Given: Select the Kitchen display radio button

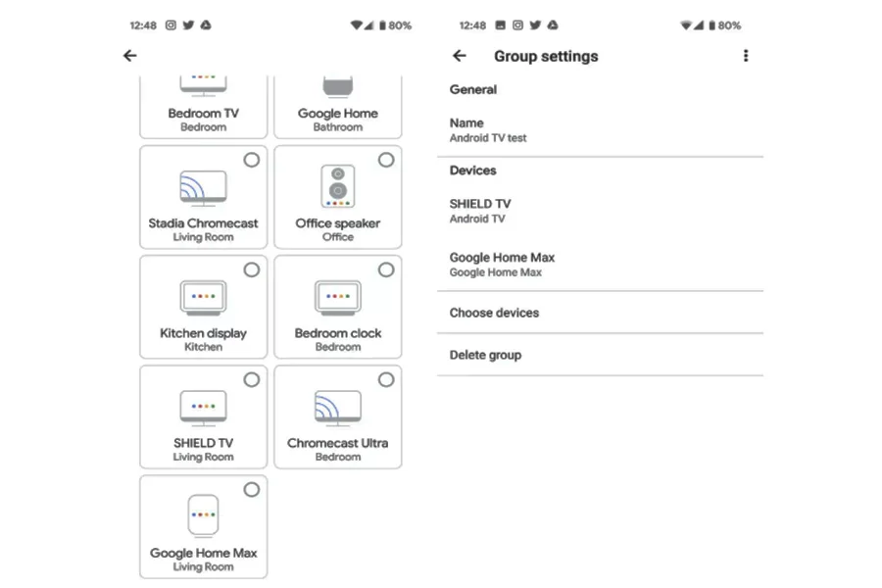Looking at the screenshot, I should [x=252, y=269].
